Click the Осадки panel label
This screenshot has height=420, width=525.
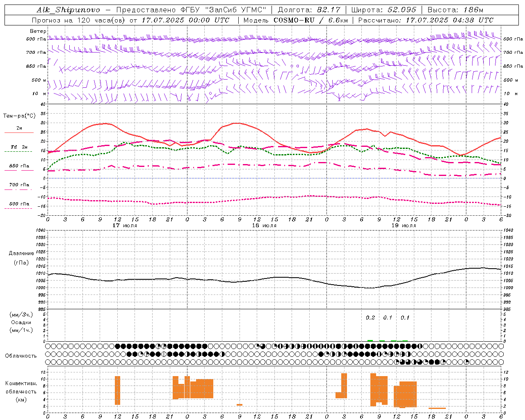point(21,322)
